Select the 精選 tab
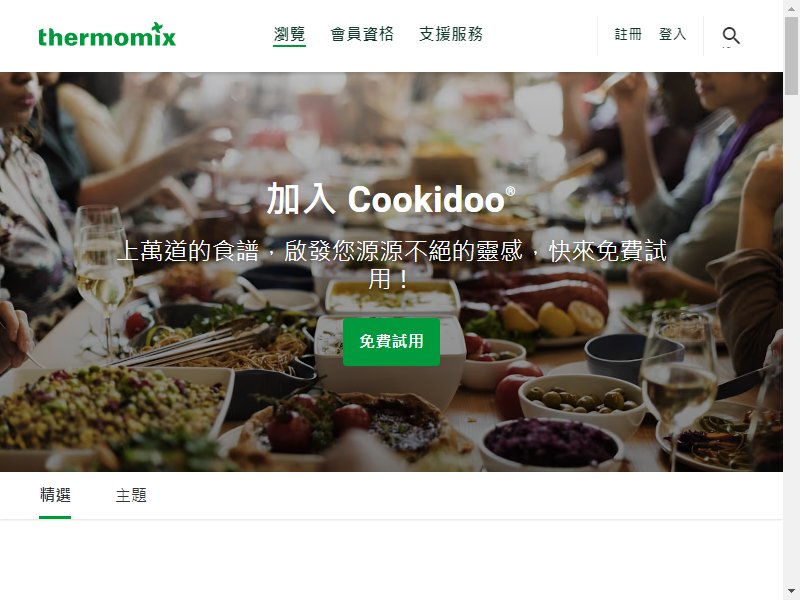This screenshot has width=800, height=600. 55,495
